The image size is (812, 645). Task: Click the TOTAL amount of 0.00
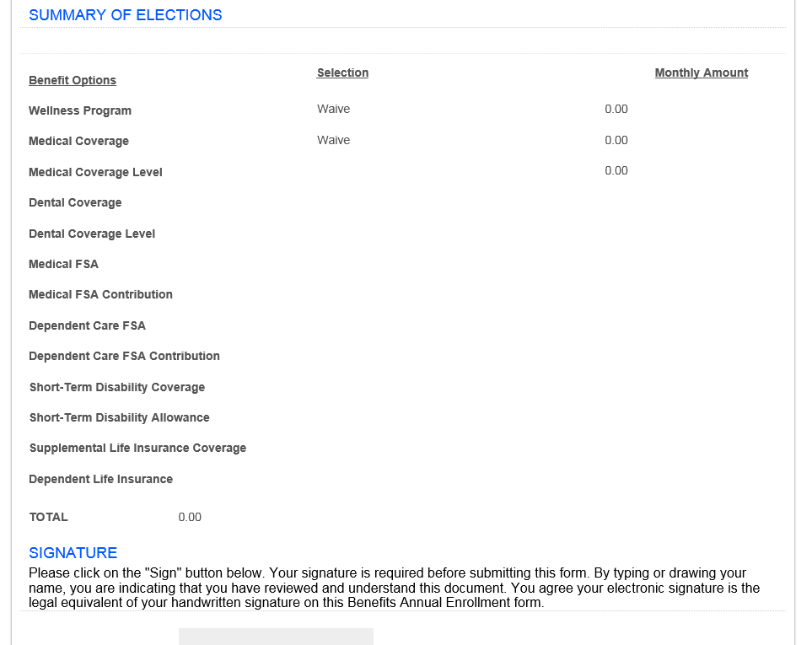(190, 517)
